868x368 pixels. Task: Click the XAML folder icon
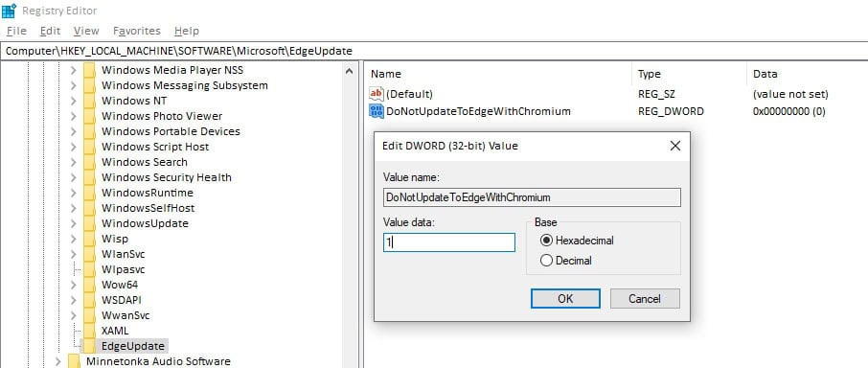pyautogui.click(x=89, y=331)
